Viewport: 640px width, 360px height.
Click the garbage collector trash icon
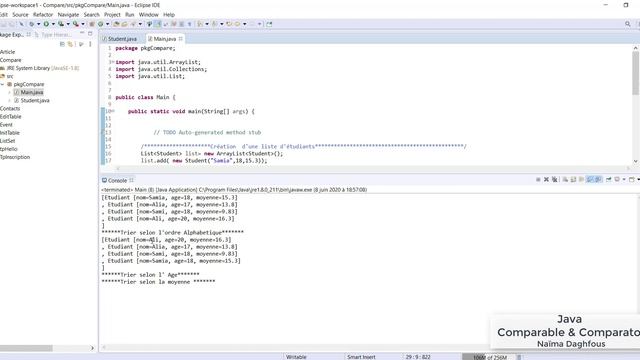coord(519,357)
